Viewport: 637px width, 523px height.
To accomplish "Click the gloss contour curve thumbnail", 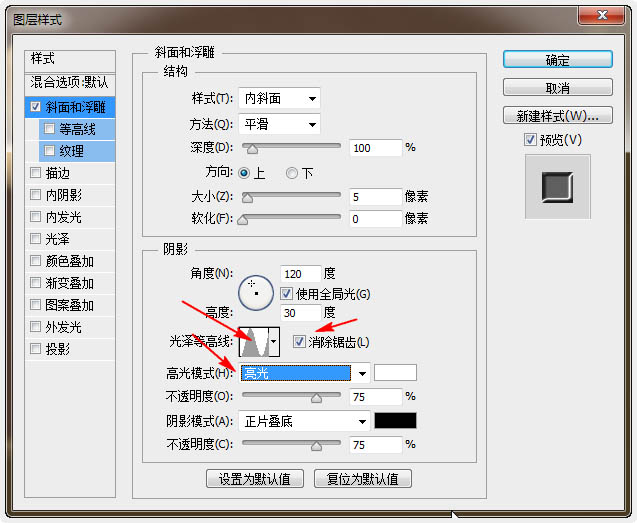I will 254,341.
